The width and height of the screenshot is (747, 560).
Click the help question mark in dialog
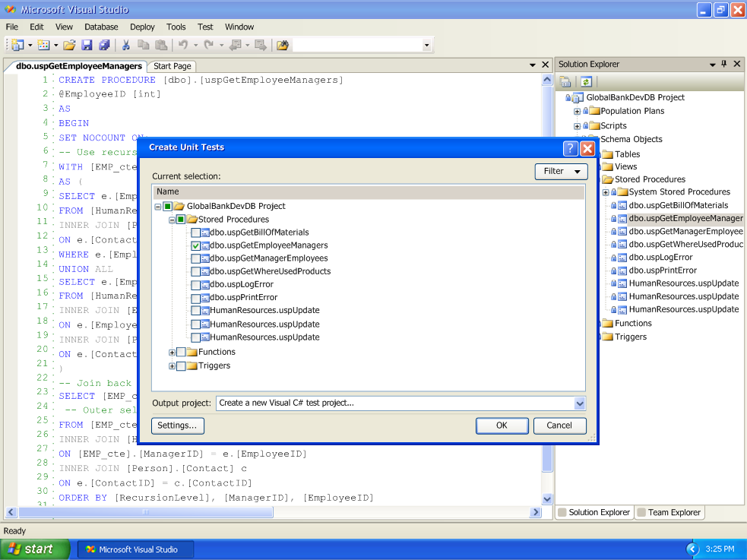570,149
